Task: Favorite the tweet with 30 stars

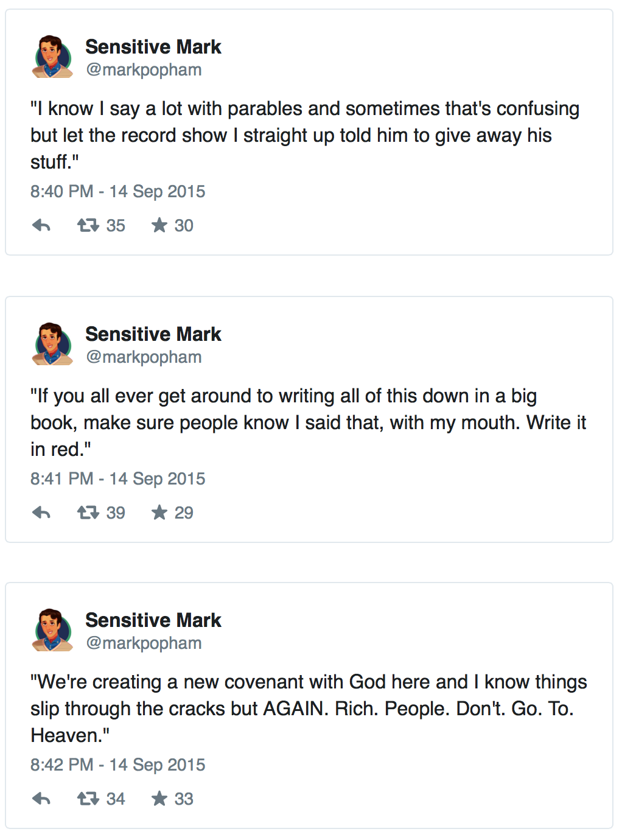Action: 159,226
